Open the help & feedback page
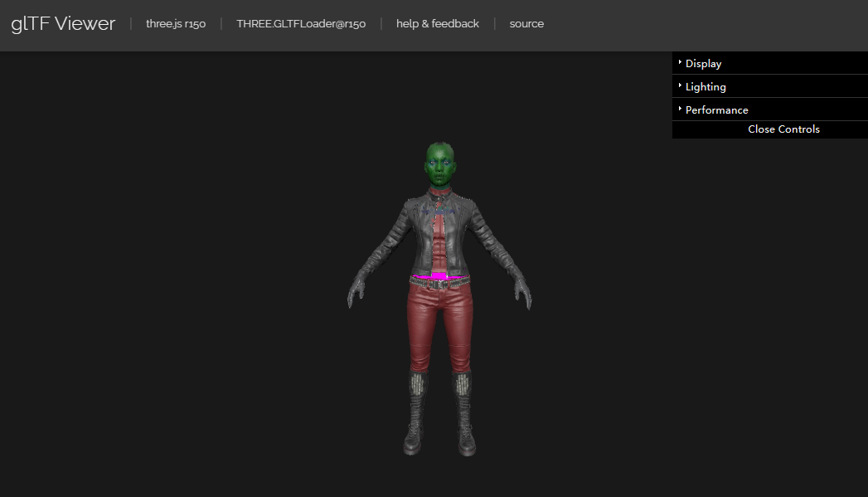868x497 pixels. (438, 24)
